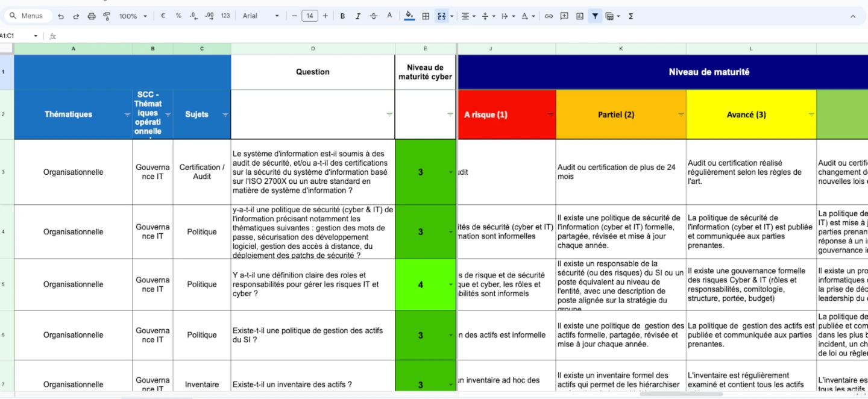This screenshot has width=868, height=399.
Task: Open the Partiel (2) filter
Action: (x=681, y=115)
